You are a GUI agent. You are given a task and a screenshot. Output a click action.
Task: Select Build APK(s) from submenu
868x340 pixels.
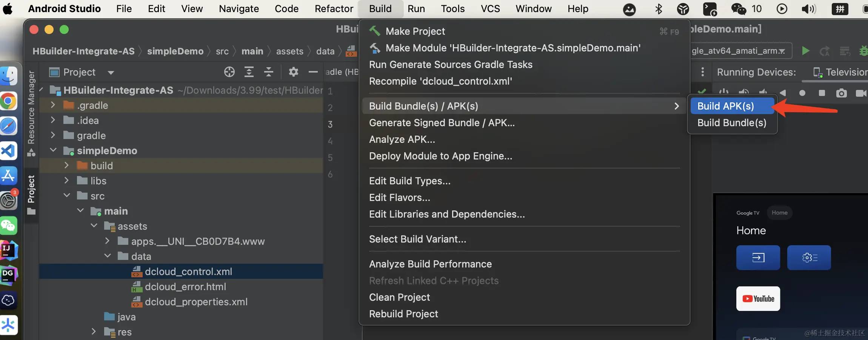click(725, 106)
